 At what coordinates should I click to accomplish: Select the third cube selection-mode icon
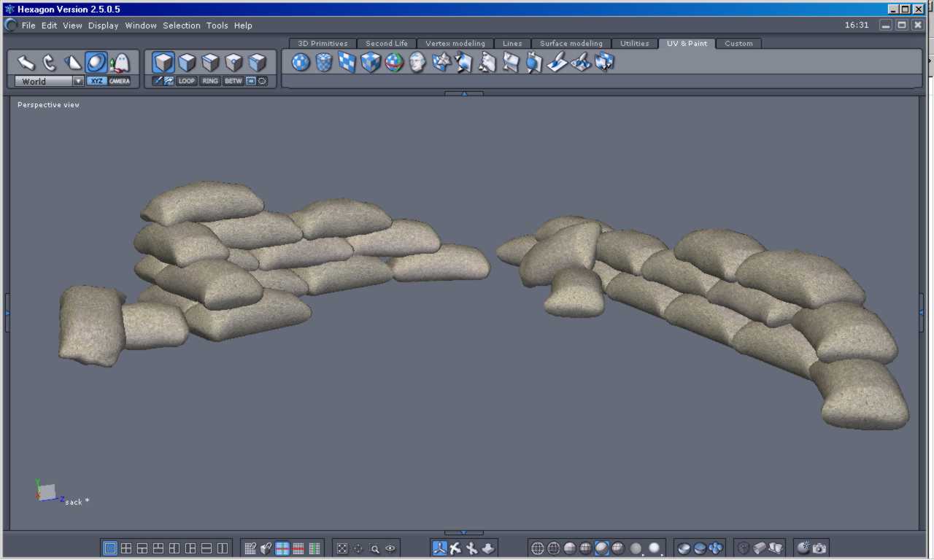[x=210, y=63]
